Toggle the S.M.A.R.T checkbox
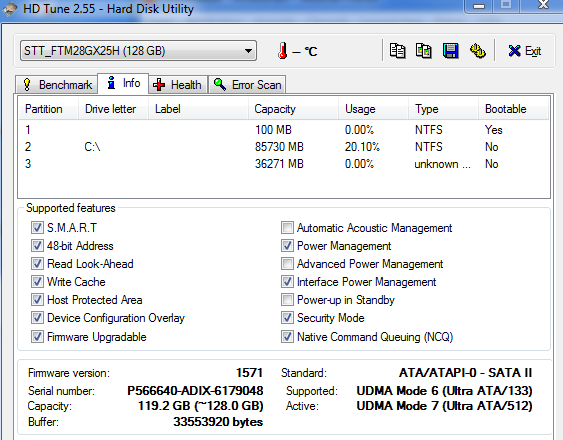 coord(37,228)
